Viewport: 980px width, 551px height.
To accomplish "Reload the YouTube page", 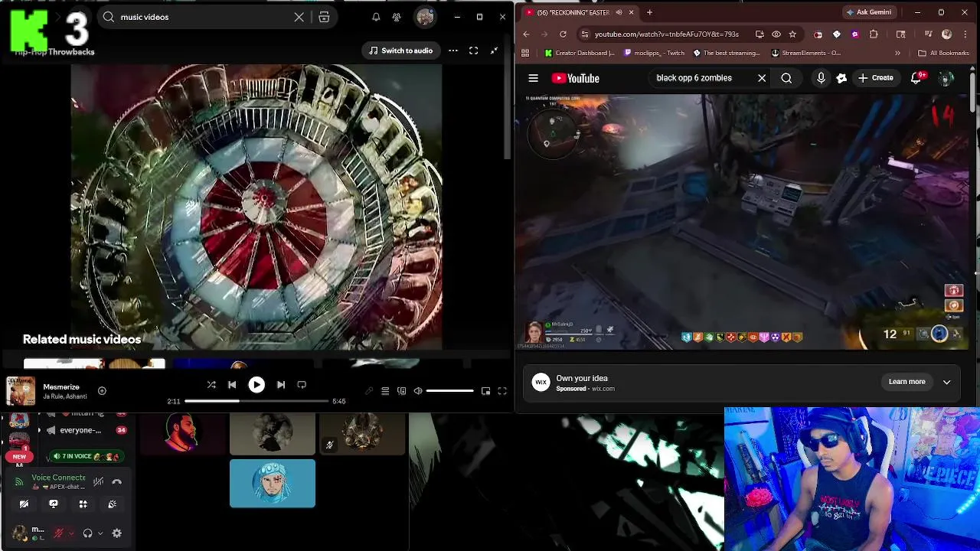I will tap(563, 34).
